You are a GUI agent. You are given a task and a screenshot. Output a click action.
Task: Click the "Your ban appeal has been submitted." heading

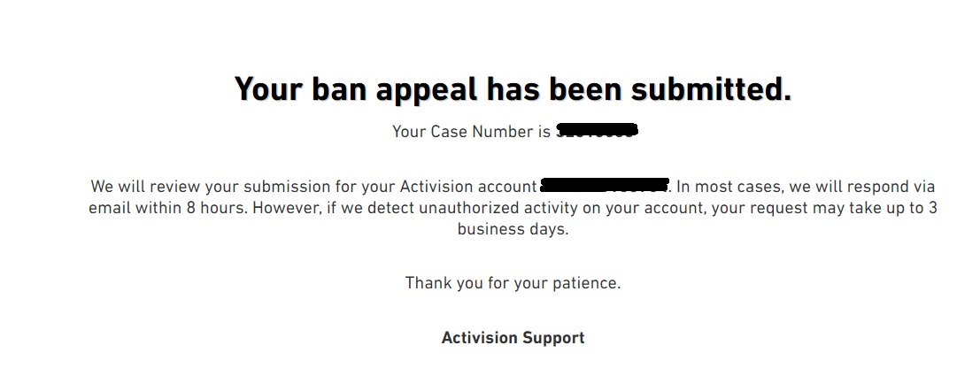tap(513, 90)
